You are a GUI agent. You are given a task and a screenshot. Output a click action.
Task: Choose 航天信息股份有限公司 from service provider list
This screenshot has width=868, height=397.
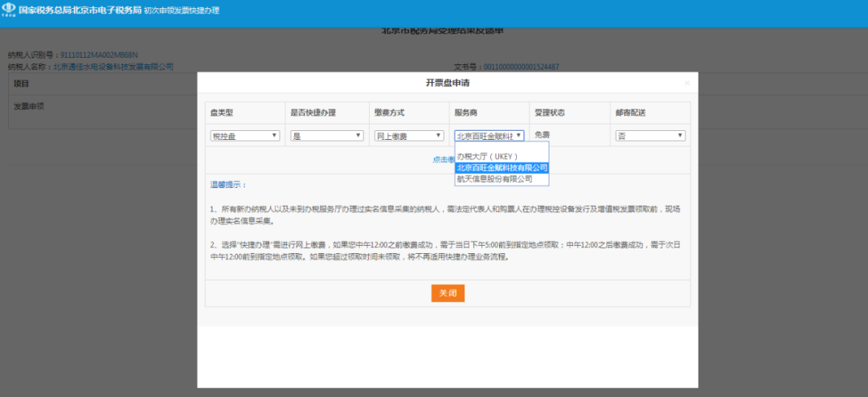(x=494, y=179)
